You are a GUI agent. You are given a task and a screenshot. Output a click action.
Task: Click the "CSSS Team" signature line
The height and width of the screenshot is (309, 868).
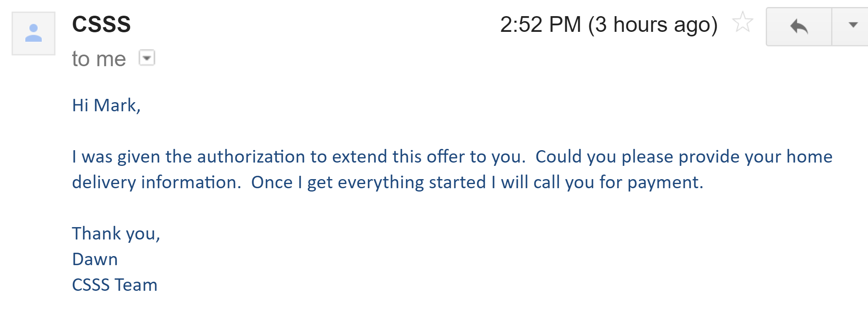115,285
